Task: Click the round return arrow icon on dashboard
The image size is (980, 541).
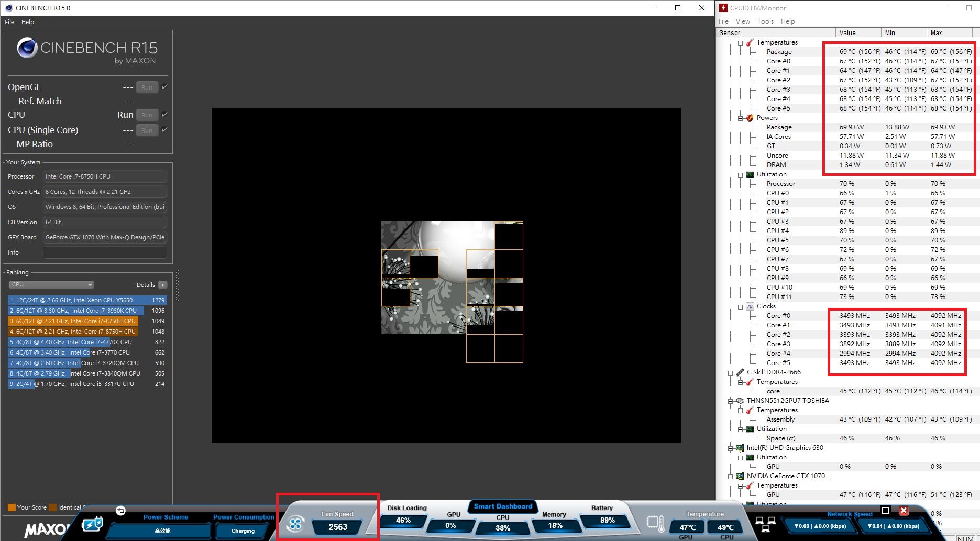Action: pos(120,511)
